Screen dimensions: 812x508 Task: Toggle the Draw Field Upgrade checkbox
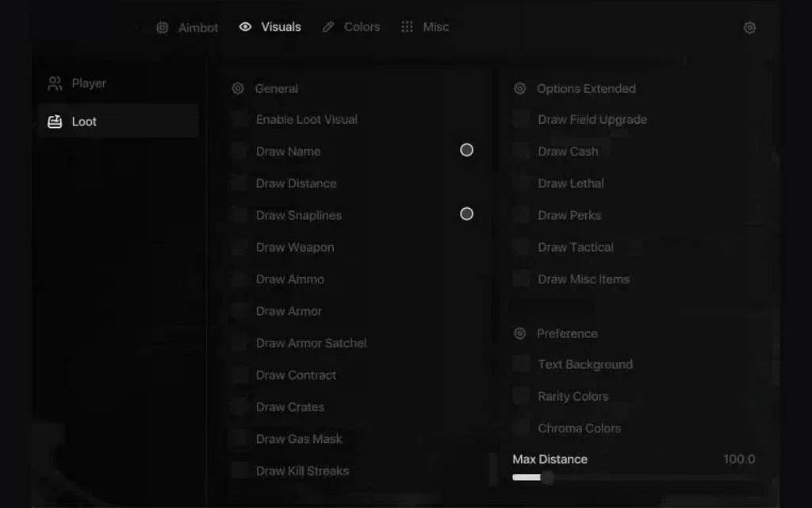pyautogui.click(x=521, y=119)
